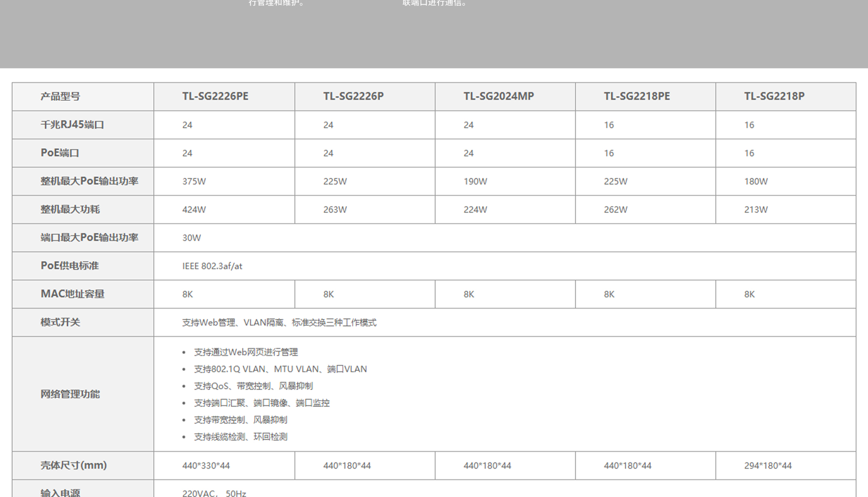Click the 支持带宽控制、风暴抑制 bullet
The height and width of the screenshot is (497, 868).
241,420
